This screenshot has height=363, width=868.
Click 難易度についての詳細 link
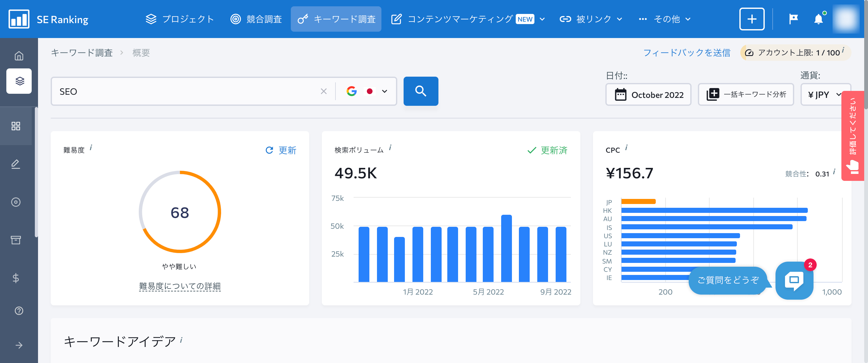point(180,286)
